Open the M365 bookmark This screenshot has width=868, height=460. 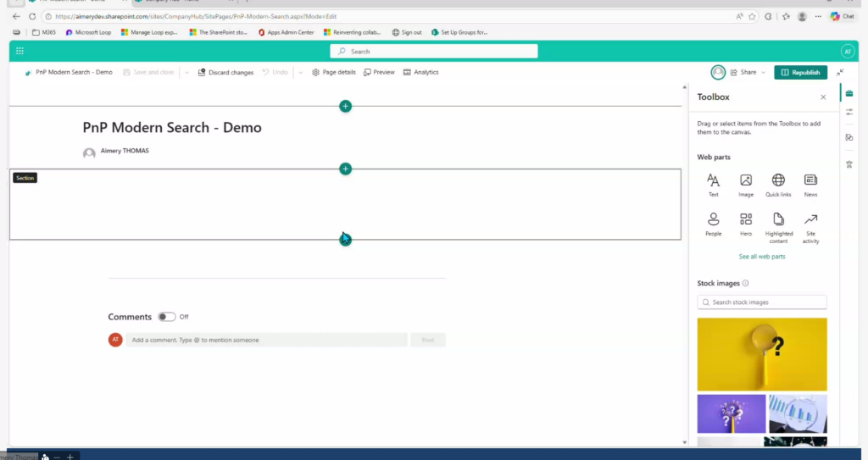[x=44, y=32]
